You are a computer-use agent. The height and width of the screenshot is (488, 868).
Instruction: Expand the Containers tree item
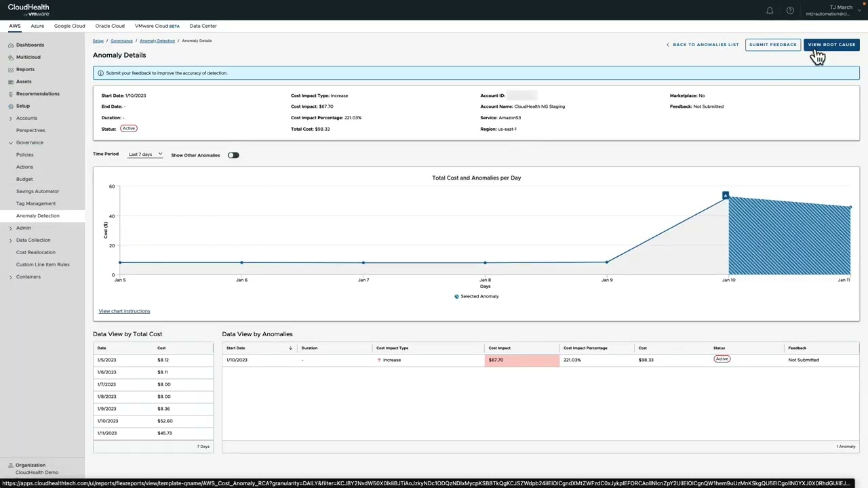(10, 277)
